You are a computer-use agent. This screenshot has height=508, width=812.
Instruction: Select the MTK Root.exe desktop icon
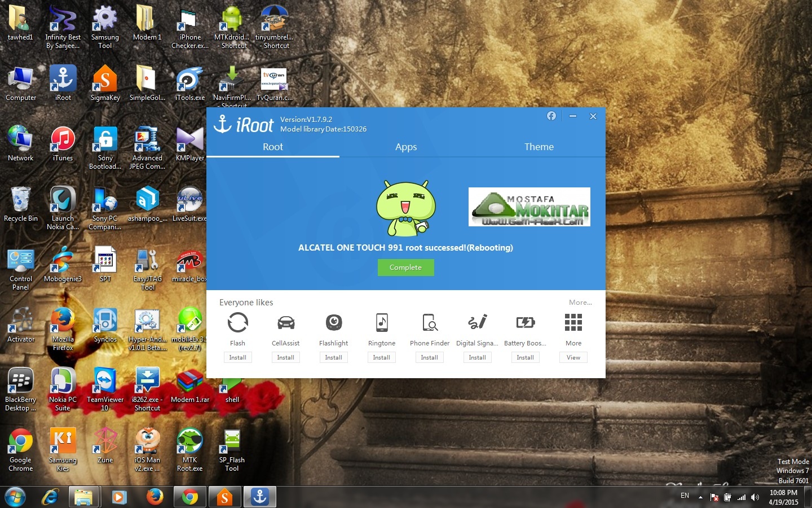[x=190, y=450]
